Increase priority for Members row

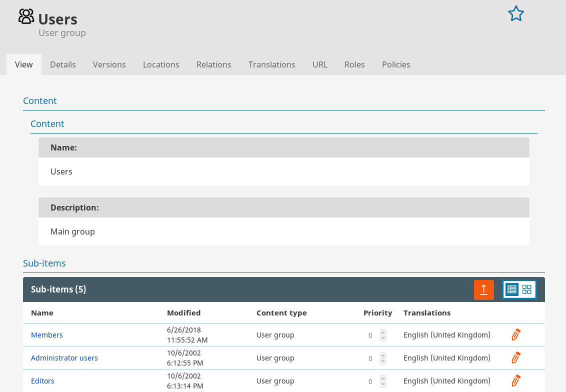point(383,332)
